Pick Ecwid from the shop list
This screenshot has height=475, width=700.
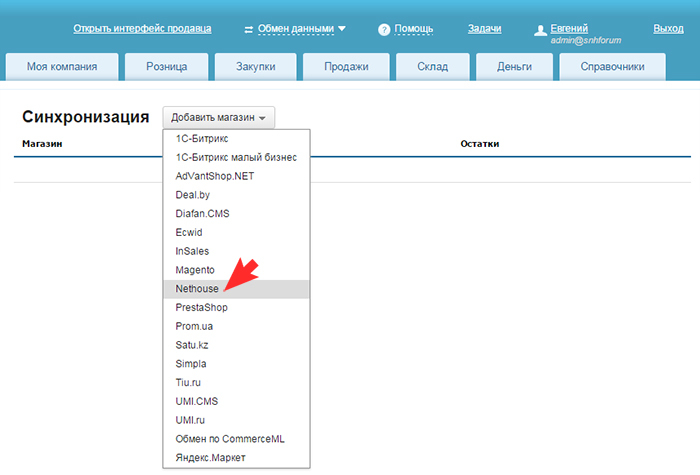[236, 233]
